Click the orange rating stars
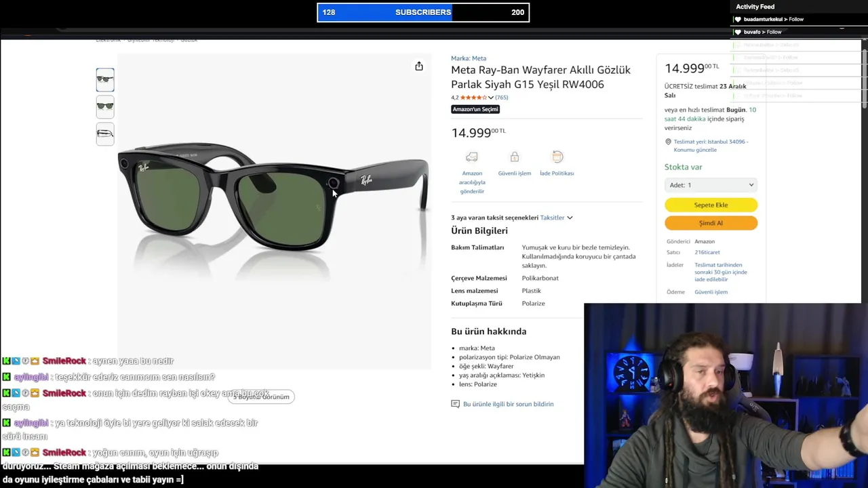This screenshot has height=488, width=868. coord(473,98)
